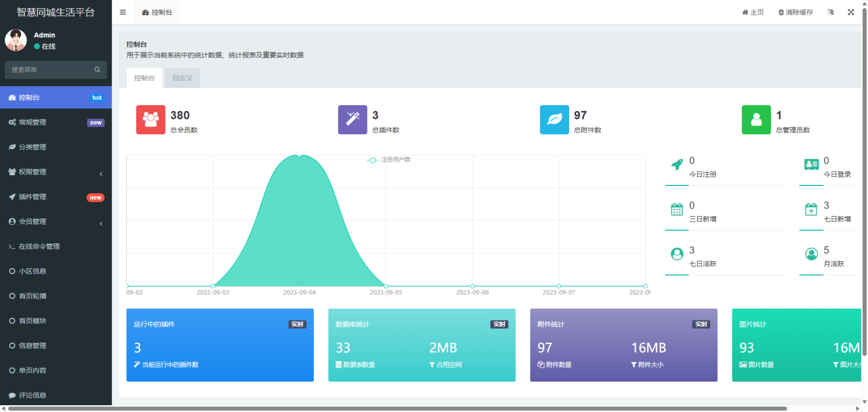Toggle 注册用户数 legend on the chart

click(x=389, y=160)
